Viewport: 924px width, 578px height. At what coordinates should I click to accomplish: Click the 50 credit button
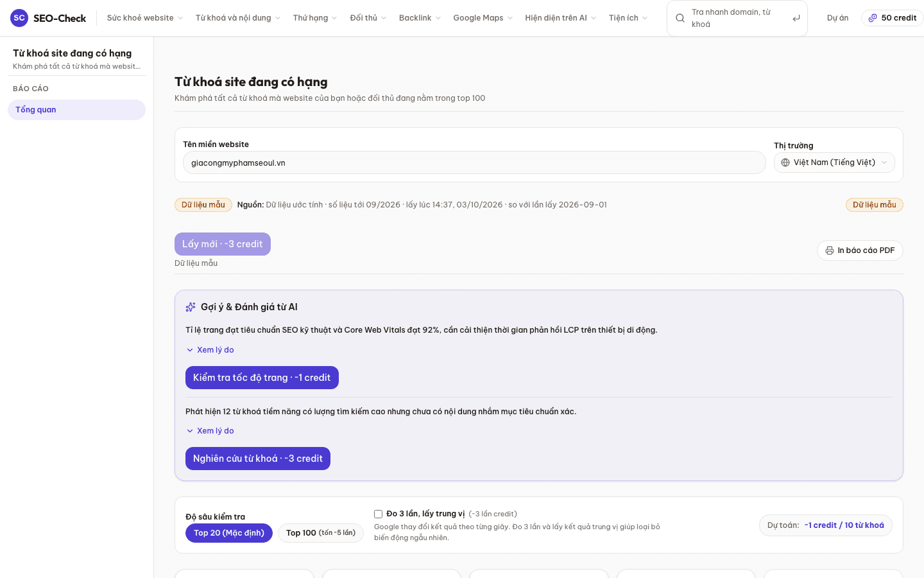[892, 18]
